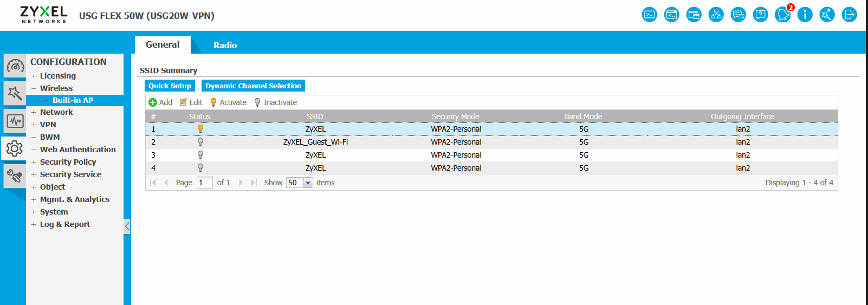This screenshot has height=305, width=868.
Task: Expand the Network menu tree
Action: (34, 112)
